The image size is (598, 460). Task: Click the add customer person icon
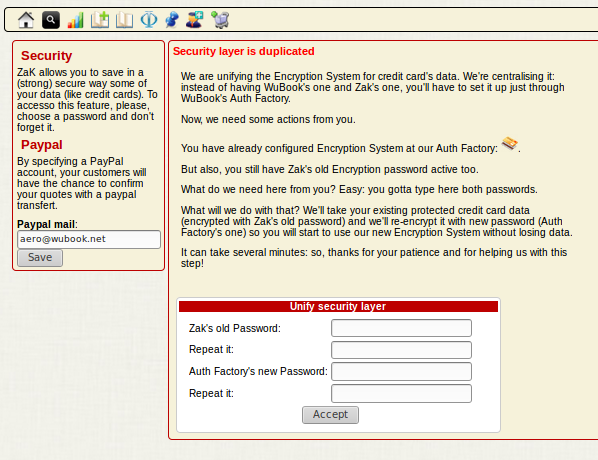tap(195, 20)
